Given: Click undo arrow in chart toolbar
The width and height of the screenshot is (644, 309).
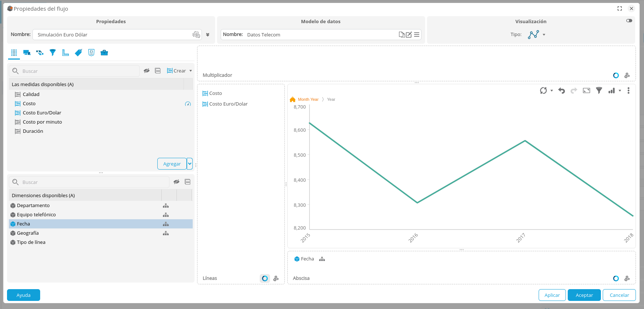Looking at the screenshot, I should pos(561,90).
